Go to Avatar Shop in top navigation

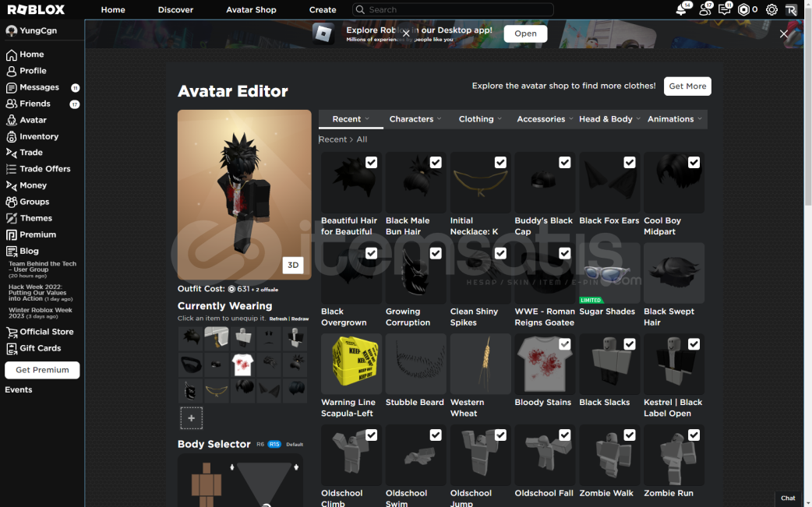tap(251, 10)
